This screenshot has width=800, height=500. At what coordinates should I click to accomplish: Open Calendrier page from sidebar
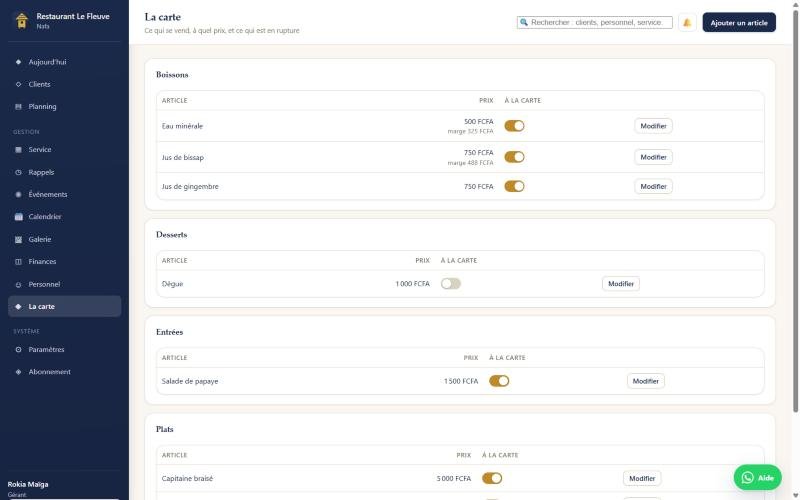pos(64,217)
